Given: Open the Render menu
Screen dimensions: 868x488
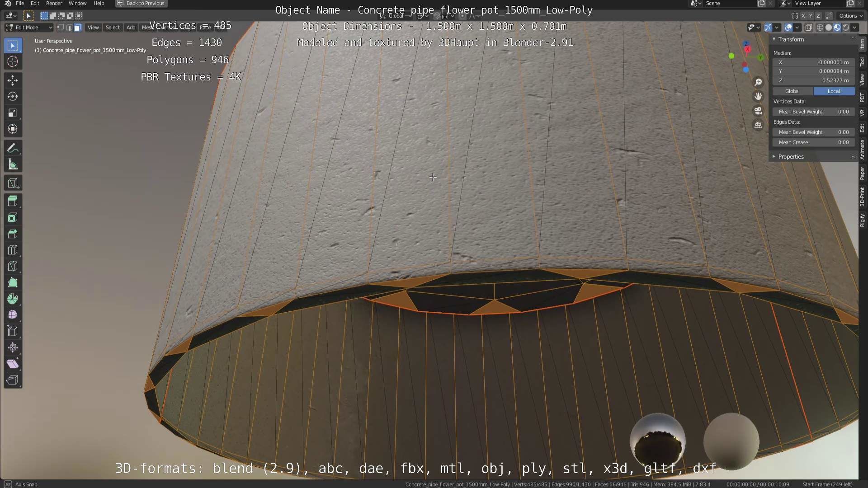Looking at the screenshot, I should (54, 3).
